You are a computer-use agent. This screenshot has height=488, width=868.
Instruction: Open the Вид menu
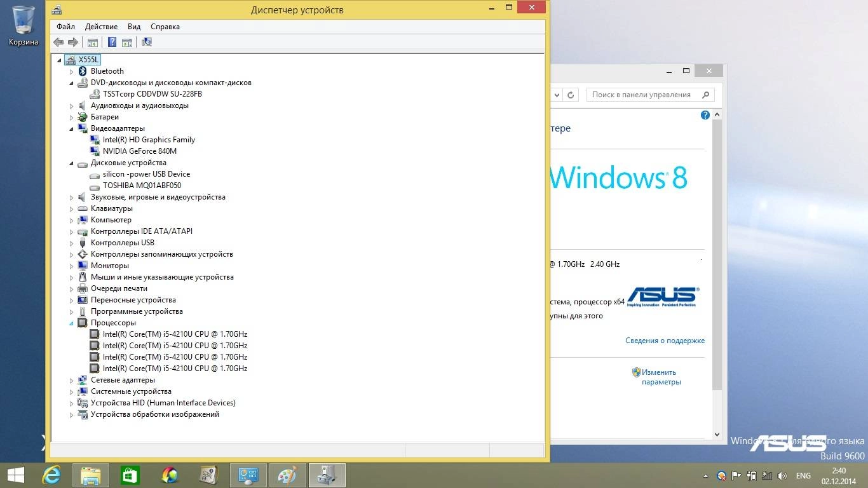point(134,27)
